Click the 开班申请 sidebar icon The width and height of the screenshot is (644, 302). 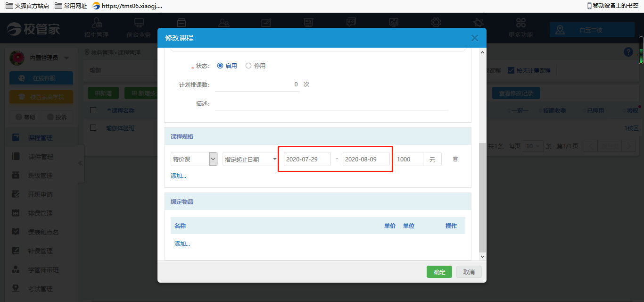click(16, 194)
